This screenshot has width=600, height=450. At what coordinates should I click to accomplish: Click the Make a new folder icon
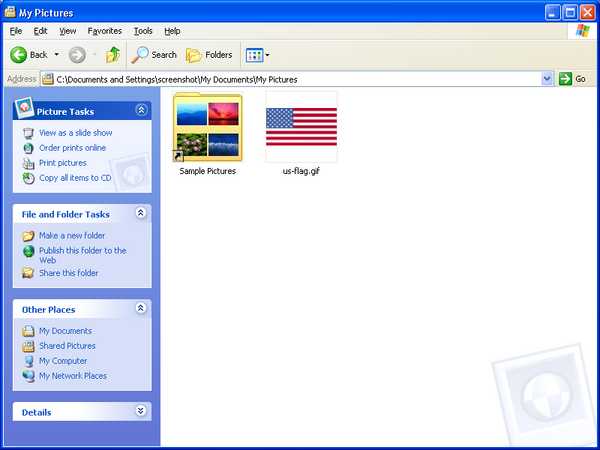click(x=28, y=236)
